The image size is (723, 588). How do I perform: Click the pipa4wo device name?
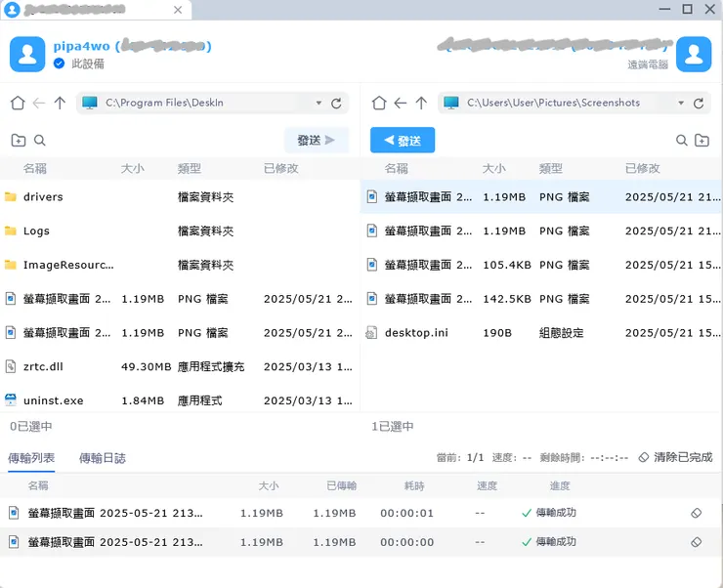coord(82,46)
